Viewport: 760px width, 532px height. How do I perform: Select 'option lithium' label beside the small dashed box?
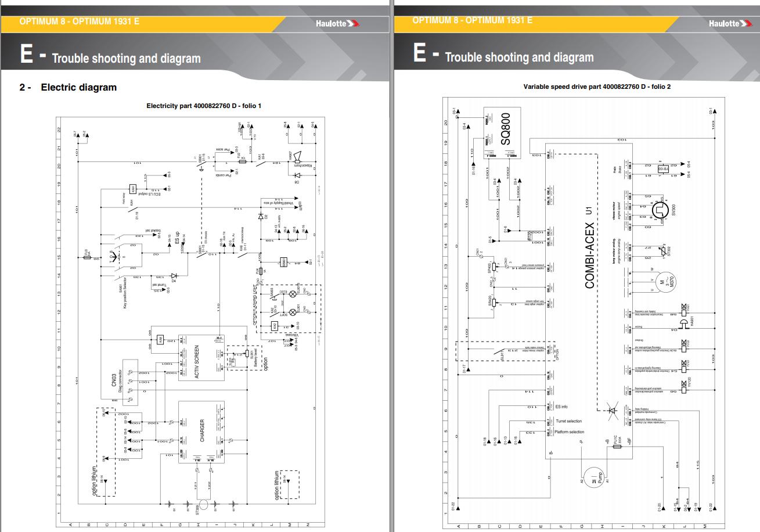[276, 484]
